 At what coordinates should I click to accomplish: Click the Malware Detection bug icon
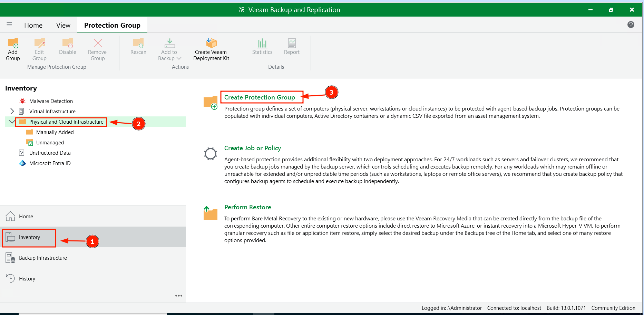(22, 101)
